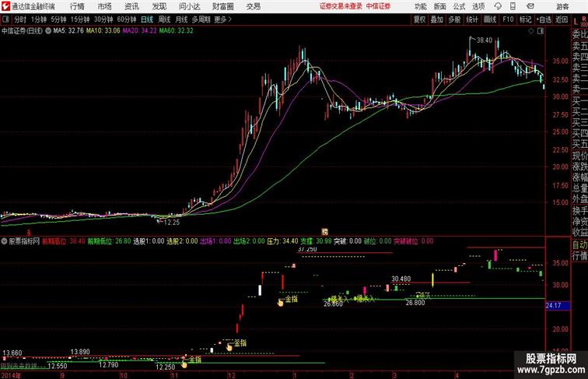Image resolution: width=588 pixels, height=379 pixels.
Task: Select the 日线 daily chart tab
Action: 147,19
